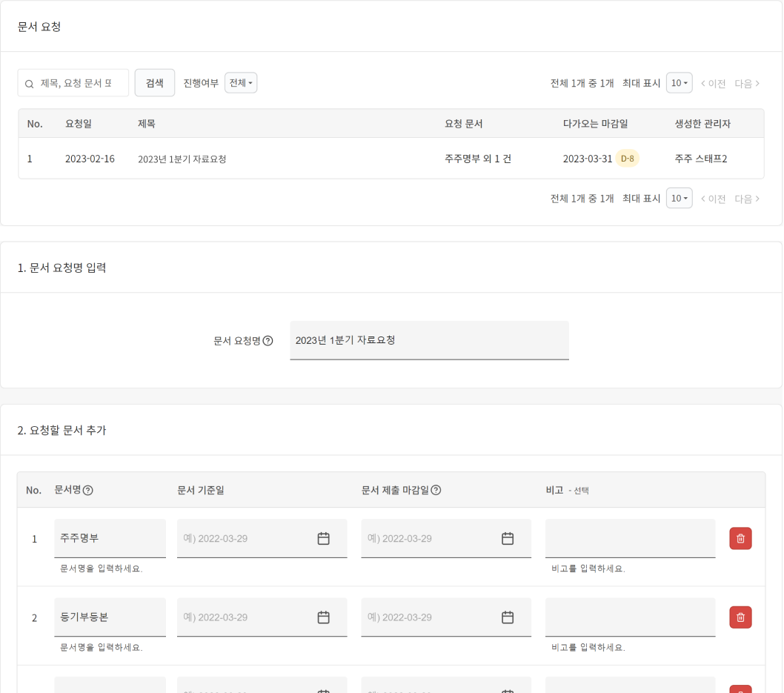Click help icon beside 문서명 column header
Screen dimensions: 784x693
tap(88, 490)
